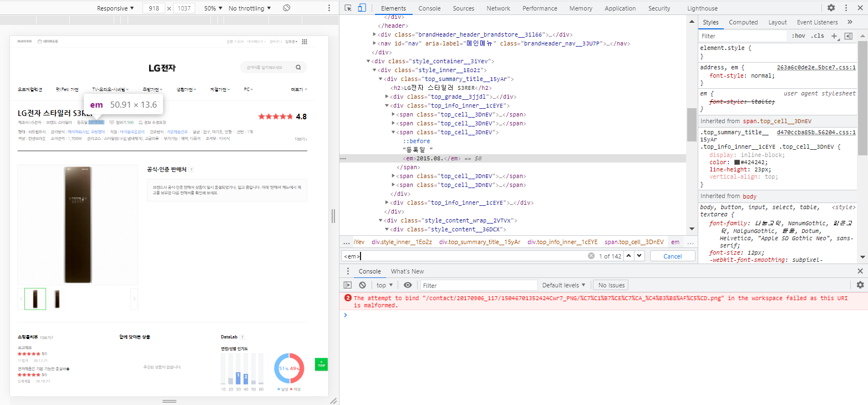Open the top JavaScript context dropdown
Screen dimensions: 868x405
click(384, 285)
